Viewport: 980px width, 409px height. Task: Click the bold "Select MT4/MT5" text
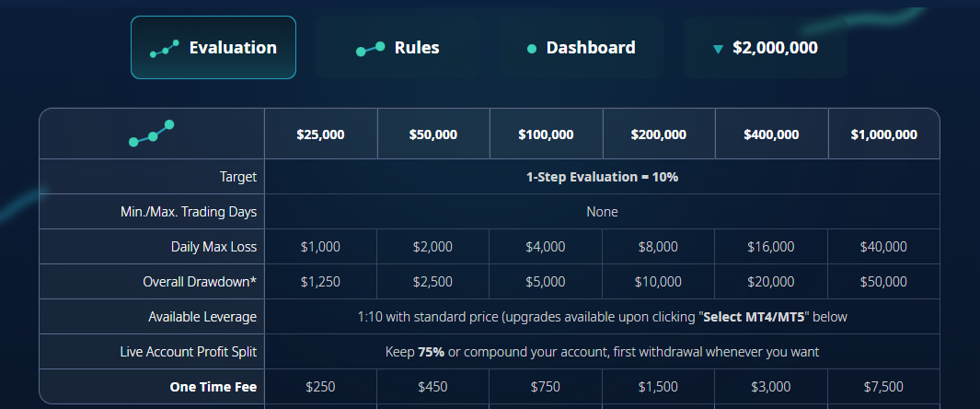point(753,317)
